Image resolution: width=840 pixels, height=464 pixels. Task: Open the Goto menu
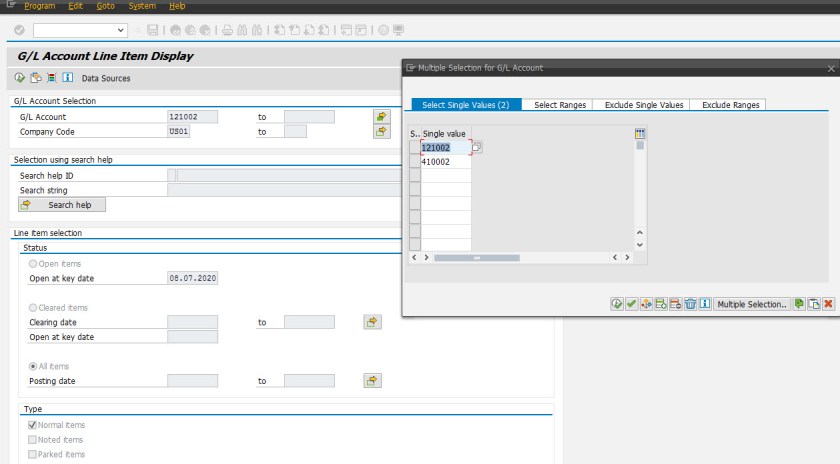(x=106, y=6)
